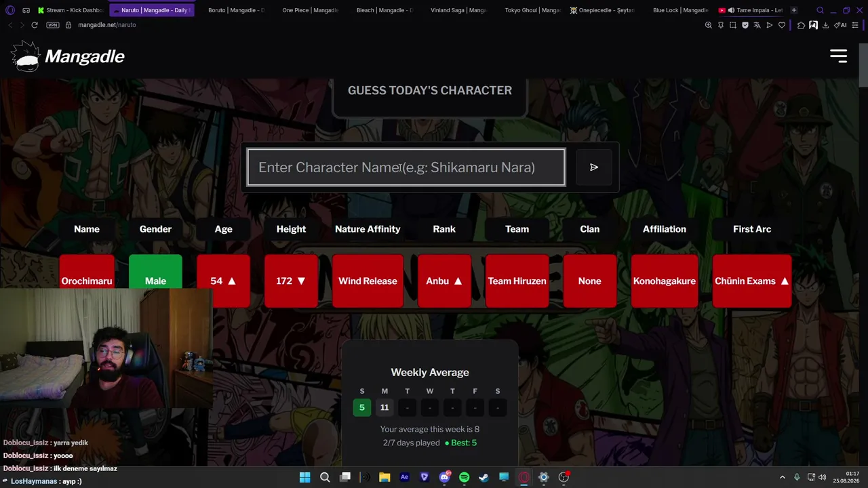
Task: Submit the character guess arrow button
Action: click(x=594, y=167)
